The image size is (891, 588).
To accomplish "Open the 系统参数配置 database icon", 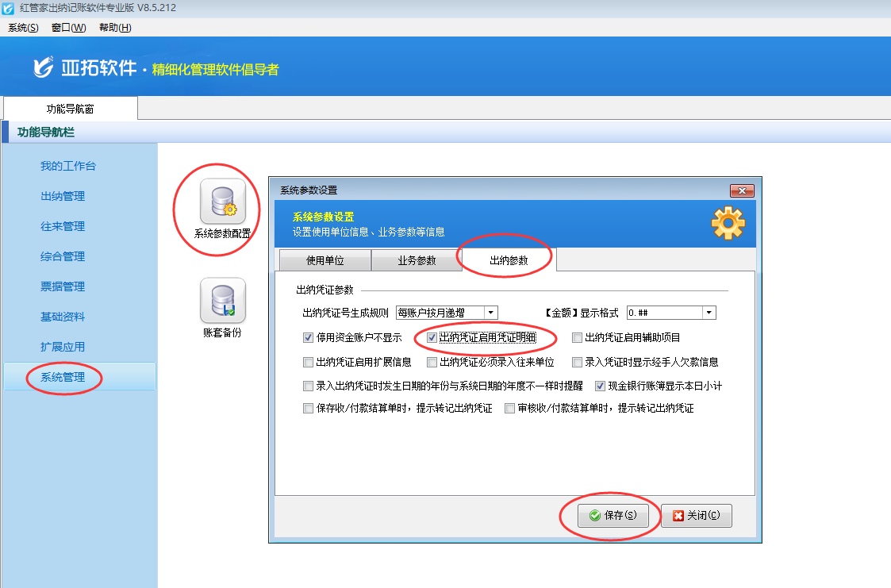I will point(222,202).
